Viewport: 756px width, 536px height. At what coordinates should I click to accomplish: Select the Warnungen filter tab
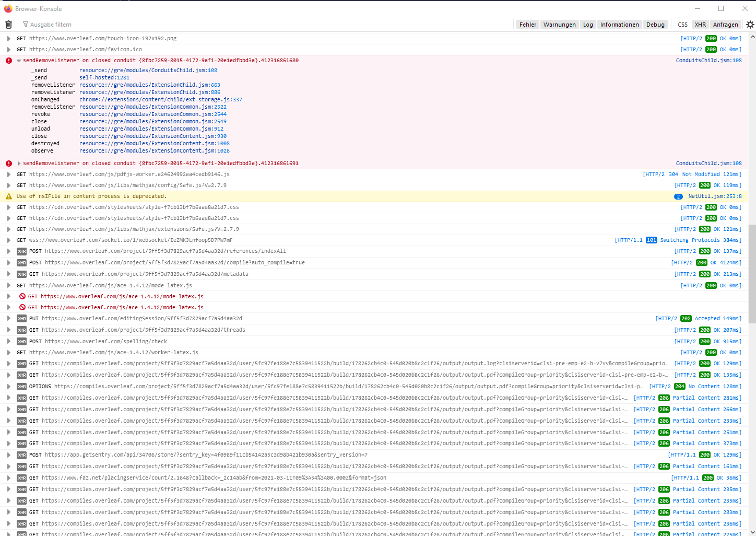(559, 24)
